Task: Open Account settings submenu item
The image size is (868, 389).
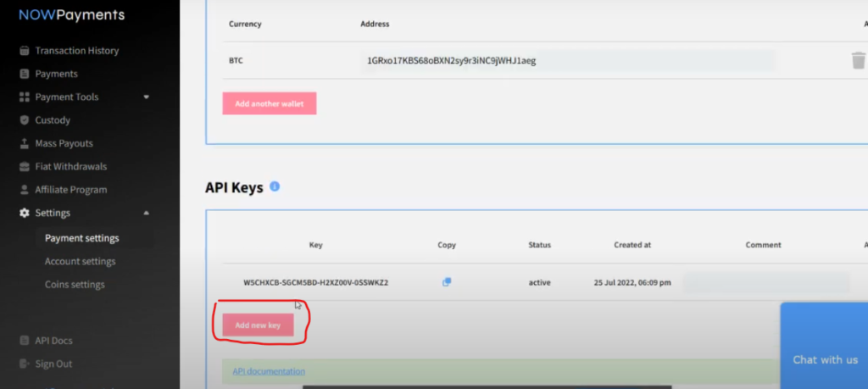Action: [x=80, y=262]
